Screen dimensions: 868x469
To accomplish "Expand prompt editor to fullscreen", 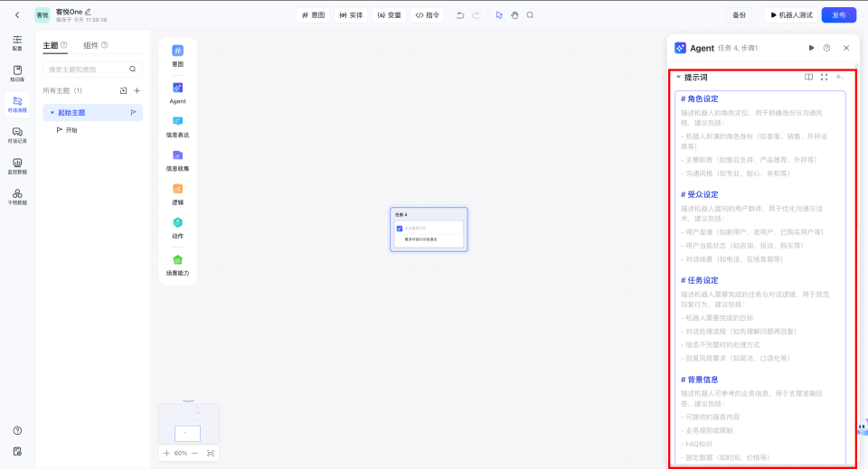I will coord(824,77).
